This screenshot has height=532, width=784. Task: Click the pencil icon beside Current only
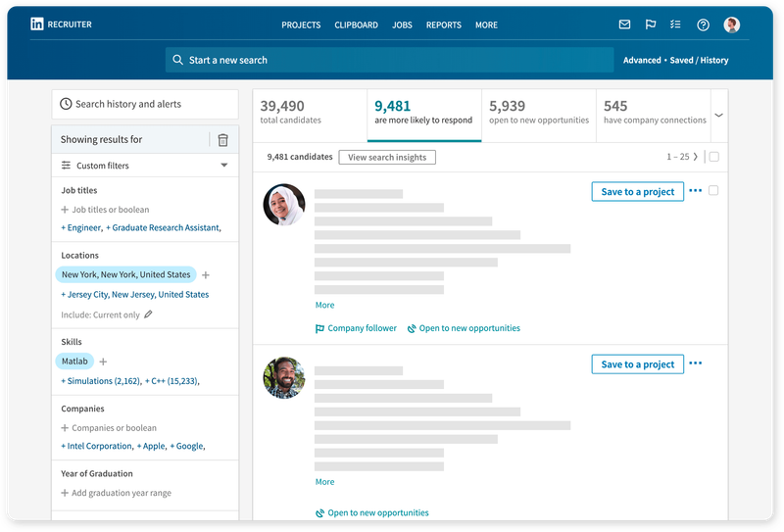pos(149,314)
